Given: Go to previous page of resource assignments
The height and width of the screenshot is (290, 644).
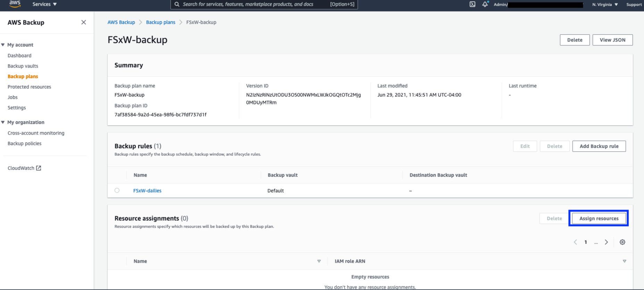Looking at the screenshot, I should tap(575, 242).
